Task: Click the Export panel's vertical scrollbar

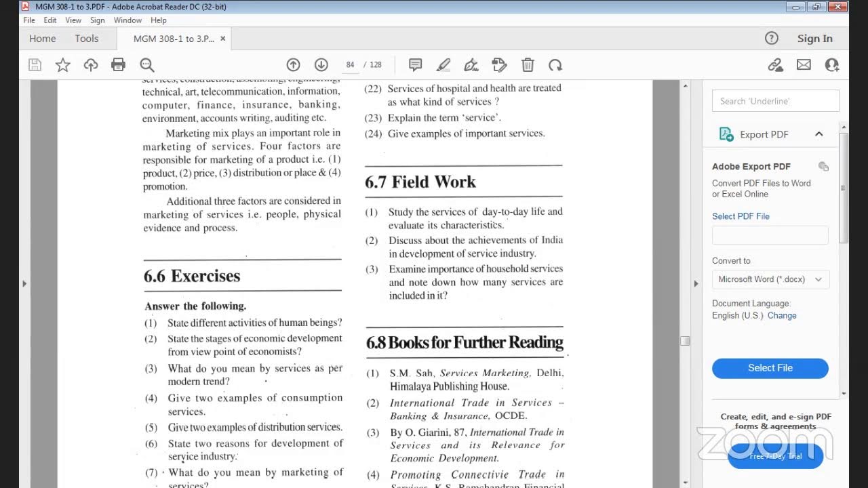Action: coord(844,188)
